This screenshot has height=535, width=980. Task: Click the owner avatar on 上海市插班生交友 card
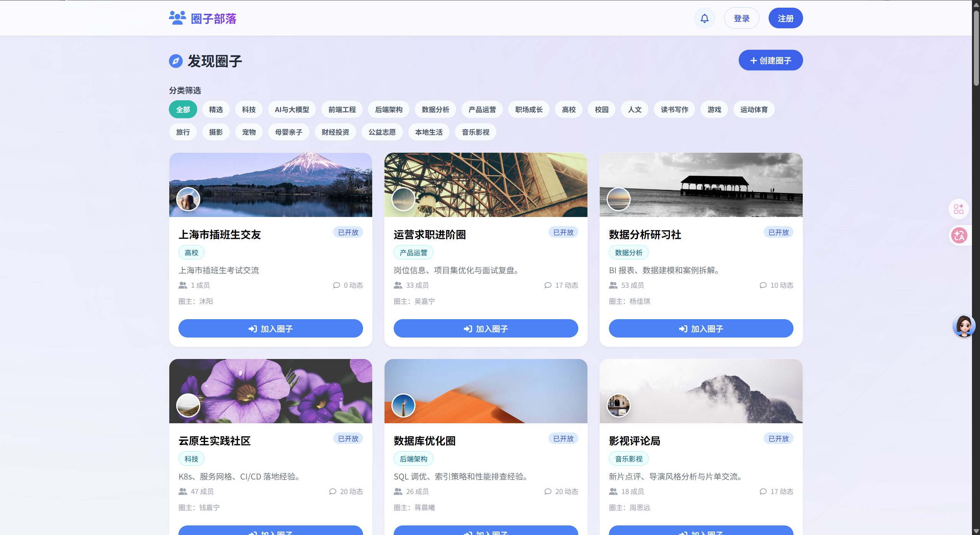[x=188, y=199]
